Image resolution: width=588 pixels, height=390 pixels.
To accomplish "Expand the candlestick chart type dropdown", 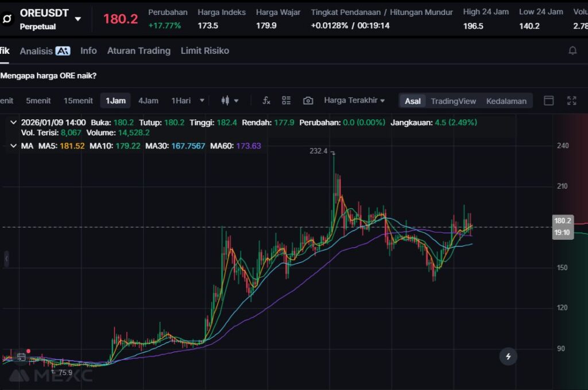I will click(236, 101).
